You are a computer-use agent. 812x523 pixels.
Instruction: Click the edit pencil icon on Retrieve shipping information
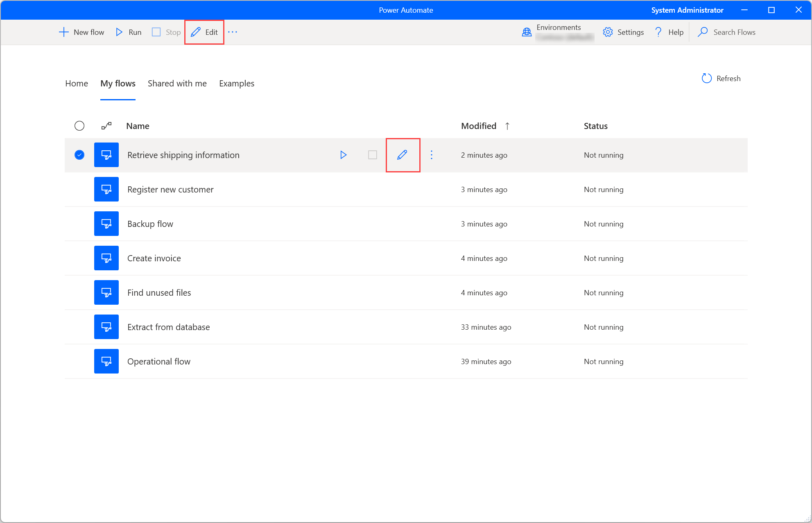pyautogui.click(x=403, y=155)
